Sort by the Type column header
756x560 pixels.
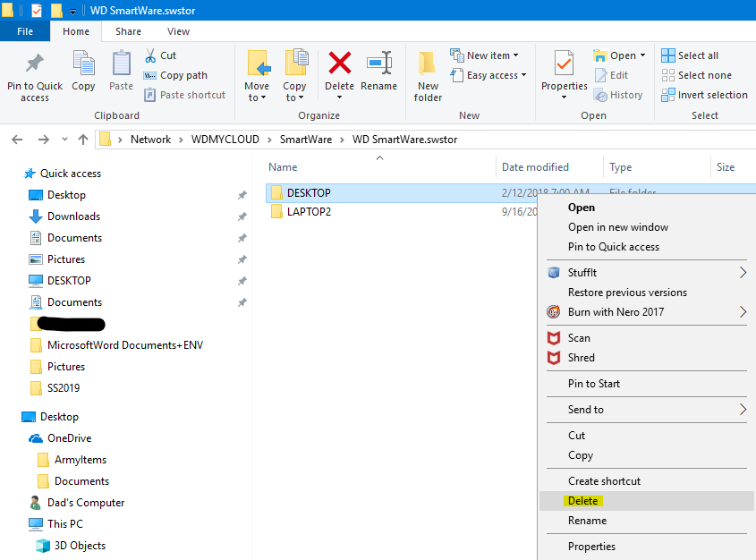click(x=621, y=167)
